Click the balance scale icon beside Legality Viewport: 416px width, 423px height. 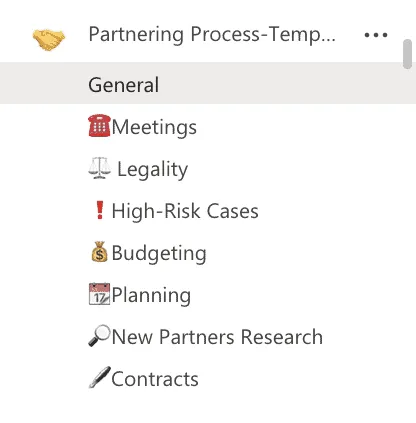pyautogui.click(x=99, y=168)
